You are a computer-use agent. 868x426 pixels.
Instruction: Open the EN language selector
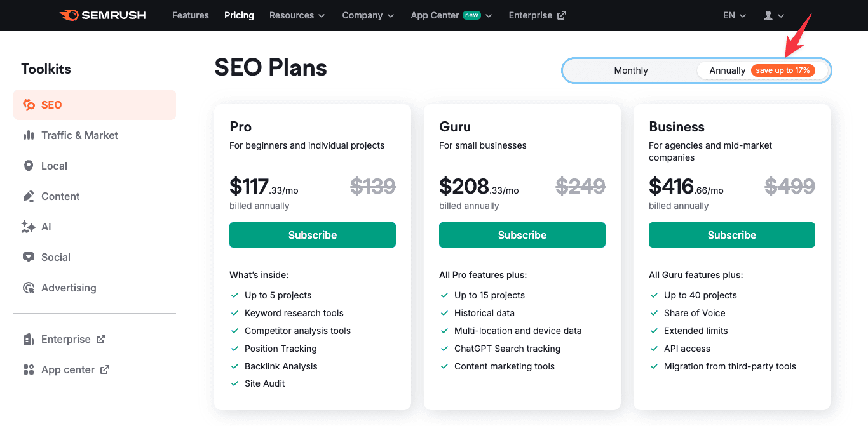point(735,15)
